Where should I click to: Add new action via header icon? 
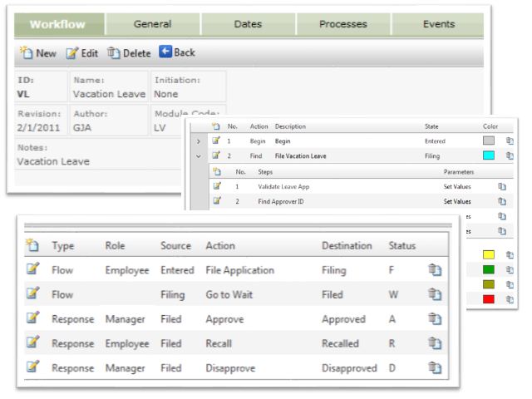tap(216, 126)
